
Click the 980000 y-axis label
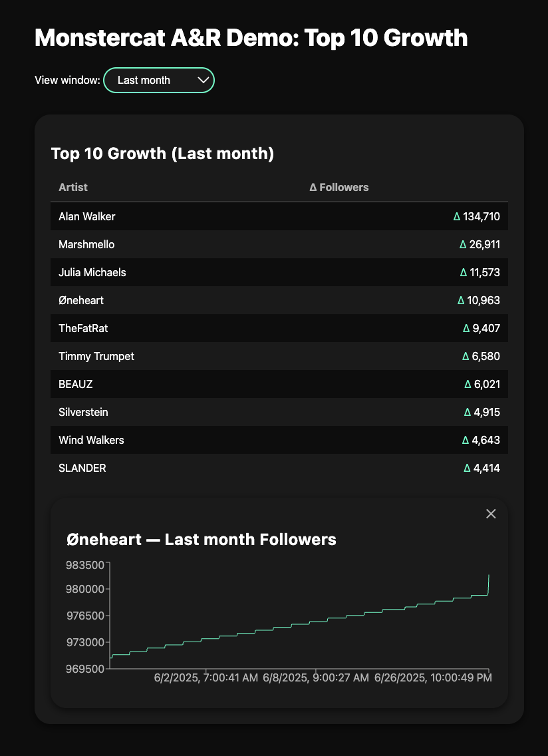(85, 589)
